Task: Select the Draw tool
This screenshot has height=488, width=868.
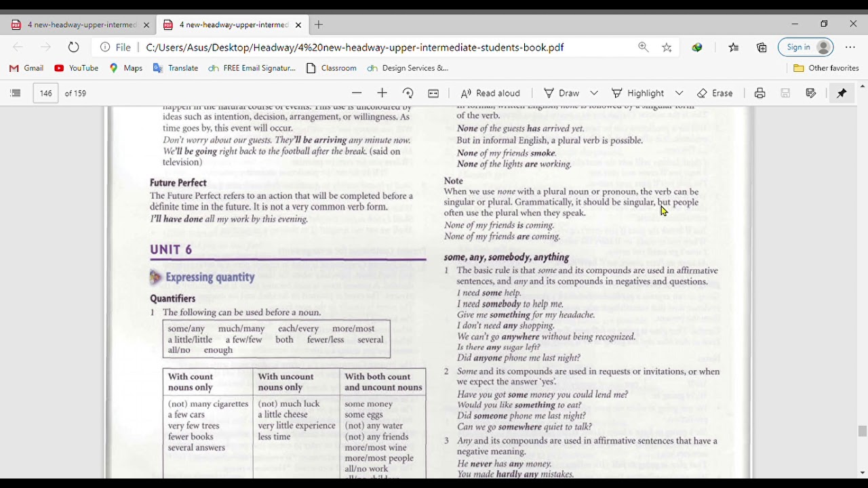Action: [x=561, y=94]
